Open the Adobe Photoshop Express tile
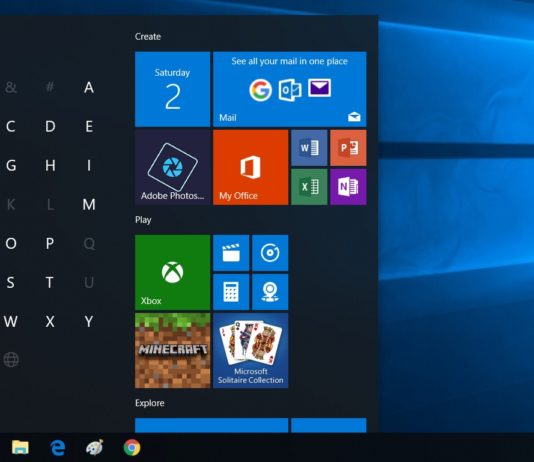534x462 pixels. [x=173, y=167]
